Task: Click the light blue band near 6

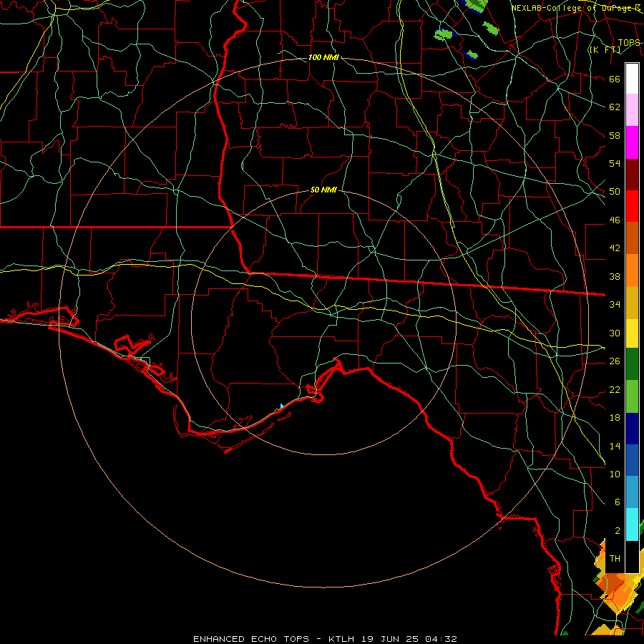Action: (x=632, y=492)
